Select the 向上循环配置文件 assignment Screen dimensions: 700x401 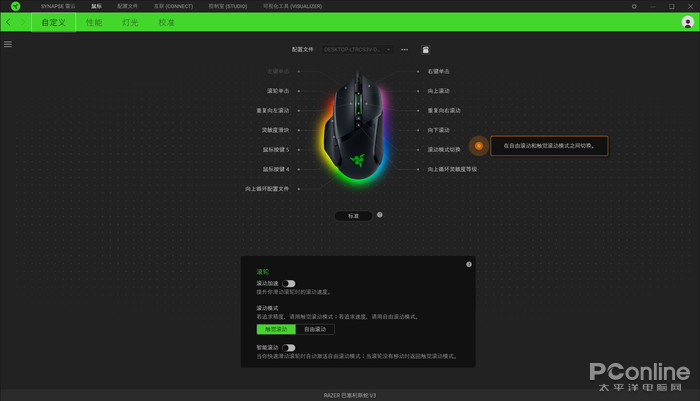[x=267, y=189]
